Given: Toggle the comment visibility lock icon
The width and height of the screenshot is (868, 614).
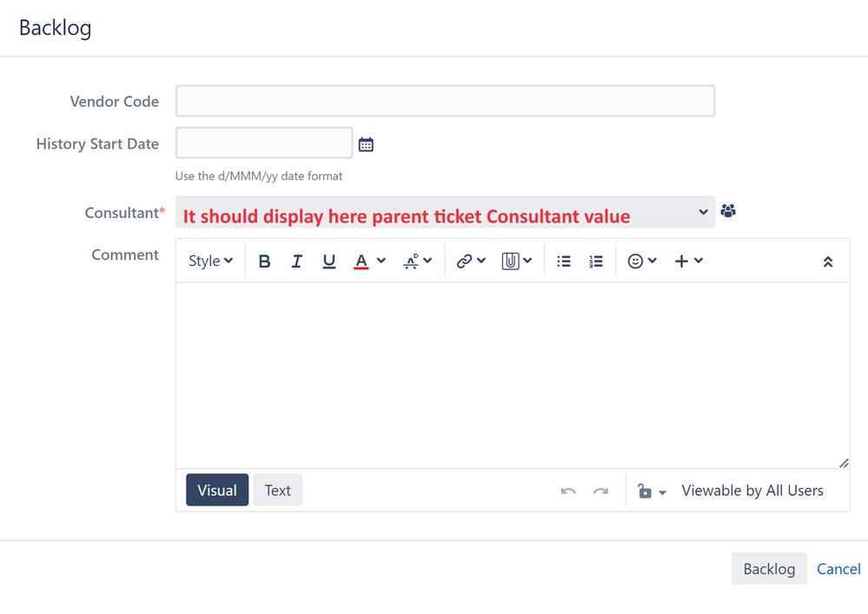Looking at the screenshot, I should pos(646,490).
